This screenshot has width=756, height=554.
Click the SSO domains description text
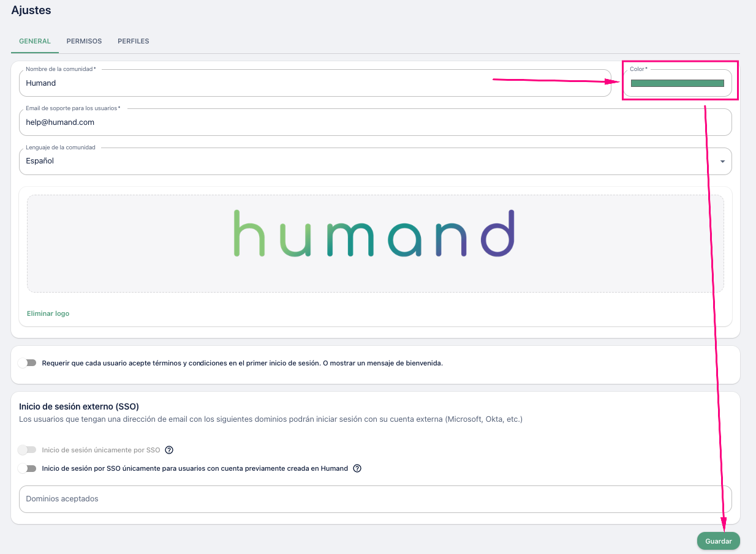tap(271, 419)
